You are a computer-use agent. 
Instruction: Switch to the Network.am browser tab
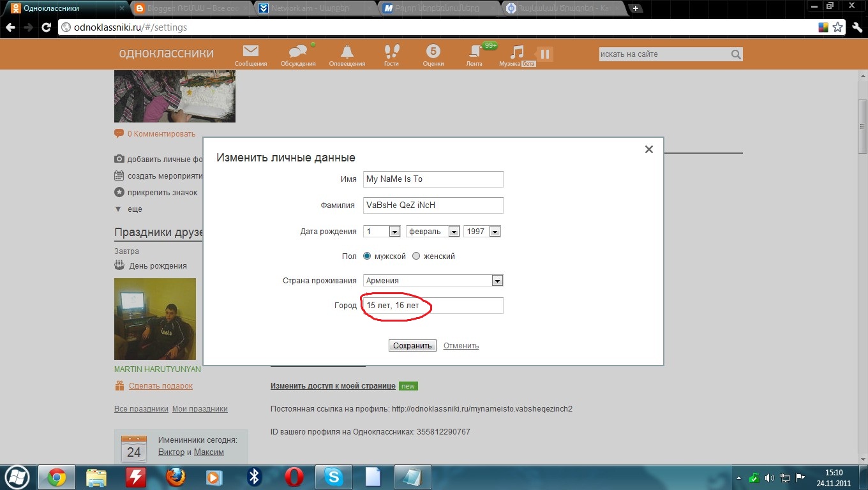[x=316, y=9]
